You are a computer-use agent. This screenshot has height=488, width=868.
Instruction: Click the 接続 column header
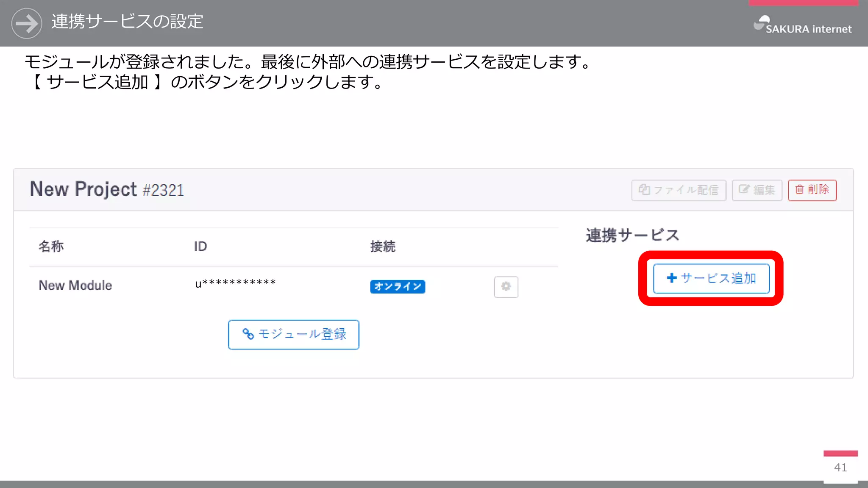(383, 246)
